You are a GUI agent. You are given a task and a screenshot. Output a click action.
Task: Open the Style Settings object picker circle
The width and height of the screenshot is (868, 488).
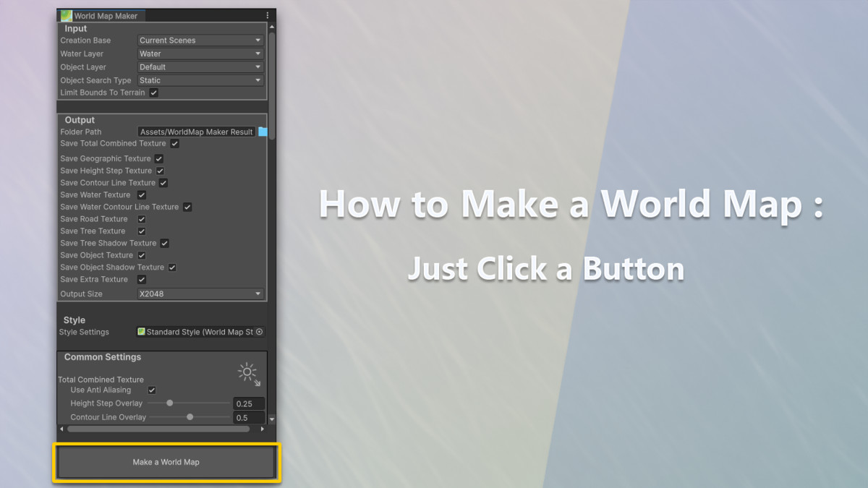[260, 332]
